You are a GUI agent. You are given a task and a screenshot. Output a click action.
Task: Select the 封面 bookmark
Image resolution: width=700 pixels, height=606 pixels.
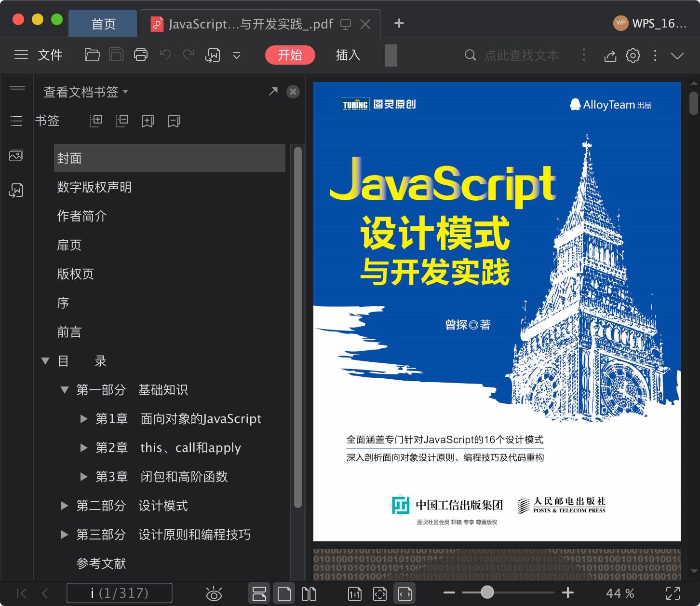click(170, 158)
